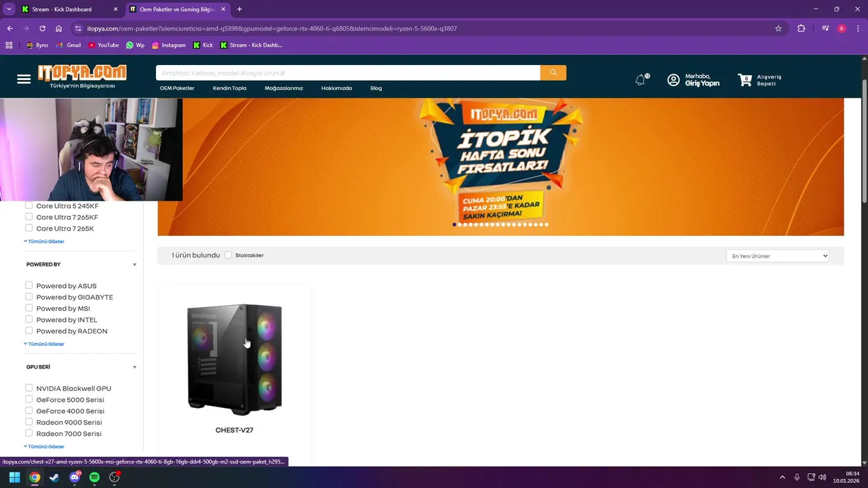Click the İtopik Hafta Sonu Fırsatları banner
Screen dimensions: 868x488
pyautogui.click(x=500, y=167)
